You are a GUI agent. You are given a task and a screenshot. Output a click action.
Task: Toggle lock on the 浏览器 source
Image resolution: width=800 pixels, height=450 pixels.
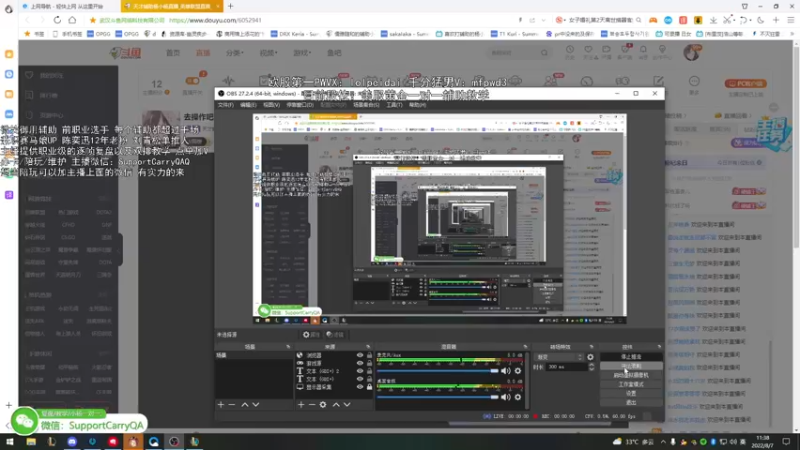[369, 355]
